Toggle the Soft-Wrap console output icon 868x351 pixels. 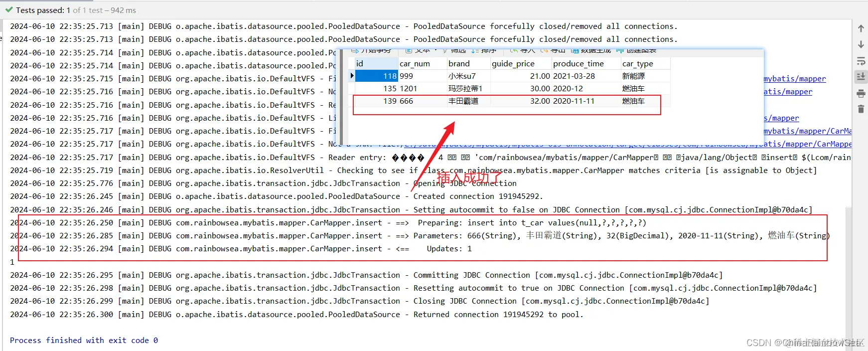861,61
